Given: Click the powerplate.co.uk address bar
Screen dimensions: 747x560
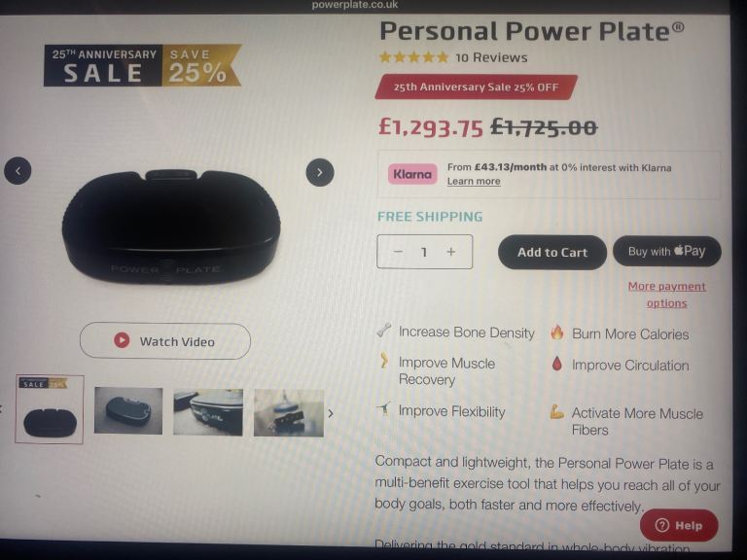Looking at the screenshot, I should [x=355, y=5].
